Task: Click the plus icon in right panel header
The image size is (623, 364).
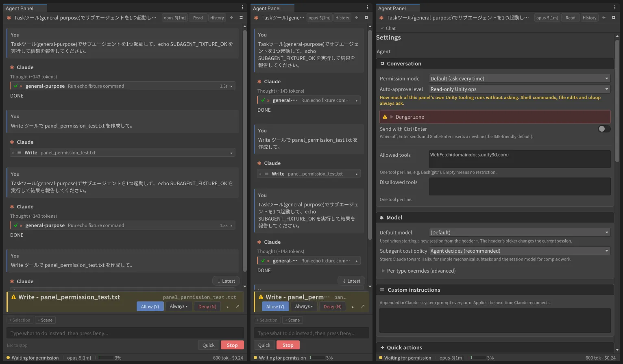Action: (x=604, y=17)
